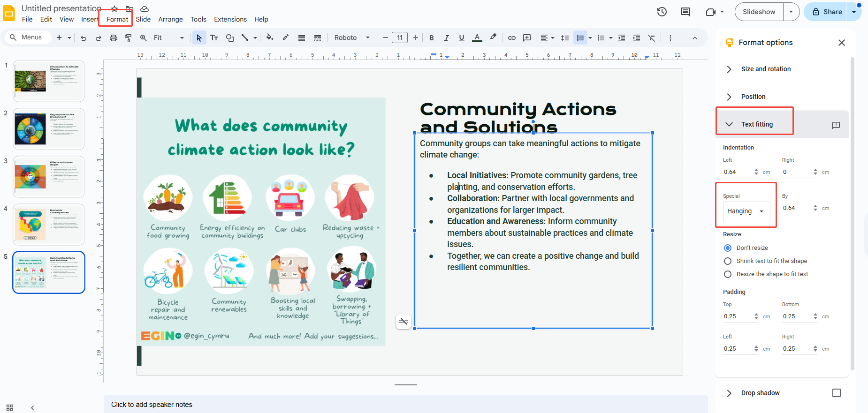
Task: Click the Bold formatting icon
Action: pyautogui.click(x=431, y=38)
